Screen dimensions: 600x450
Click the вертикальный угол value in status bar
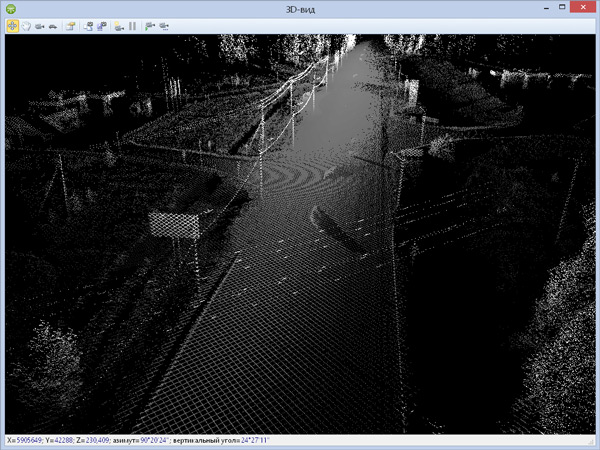click(256, 441)
